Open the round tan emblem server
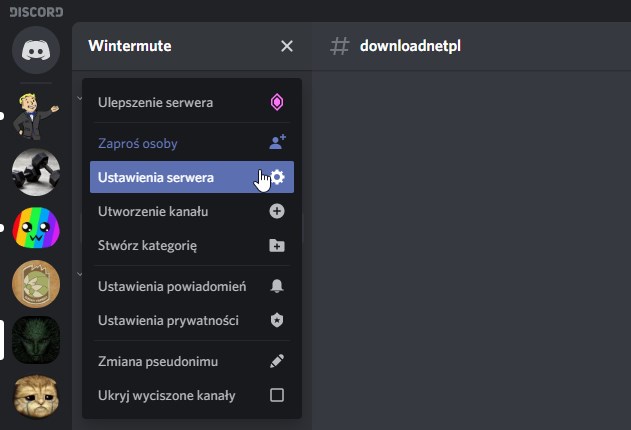Image resolution: width=631 pixels, height=430 pixels. coord(36,284)
